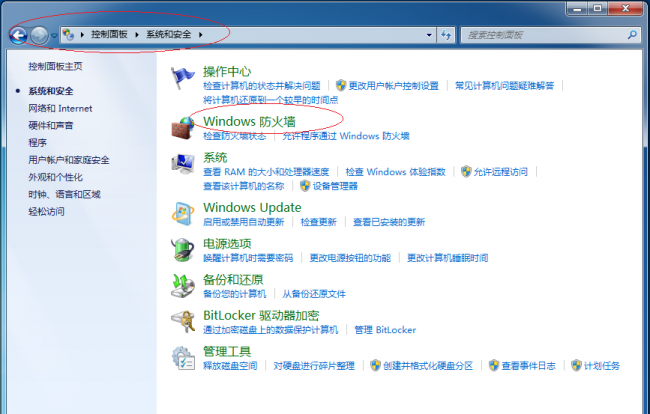
Task: Click 唤醒计算机时需要密码 link
Action: pos(248,258)
